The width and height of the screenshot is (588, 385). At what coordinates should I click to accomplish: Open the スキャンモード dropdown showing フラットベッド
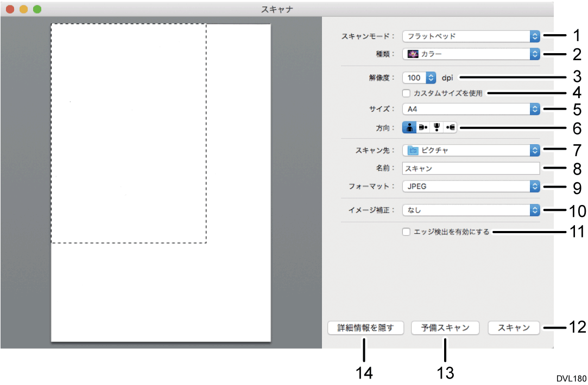point(471,36)
